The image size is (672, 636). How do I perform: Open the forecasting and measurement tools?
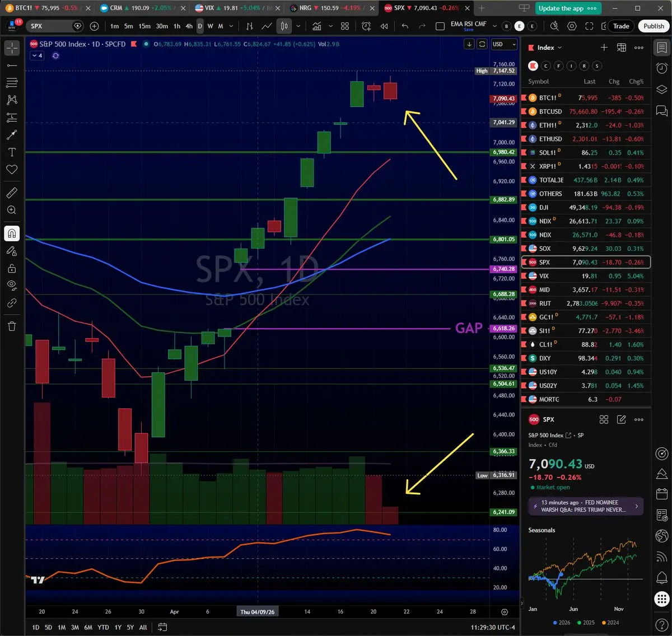pos(12,118)
